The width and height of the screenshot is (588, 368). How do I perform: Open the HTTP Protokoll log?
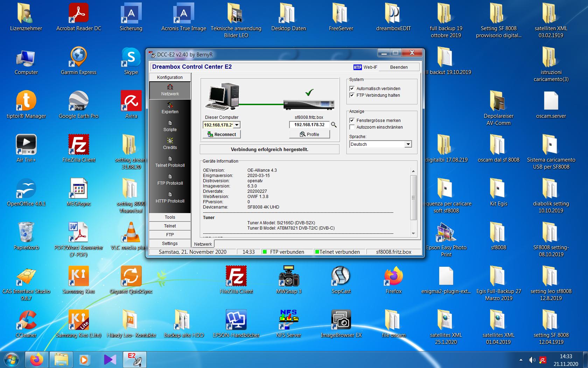(170, 198)
